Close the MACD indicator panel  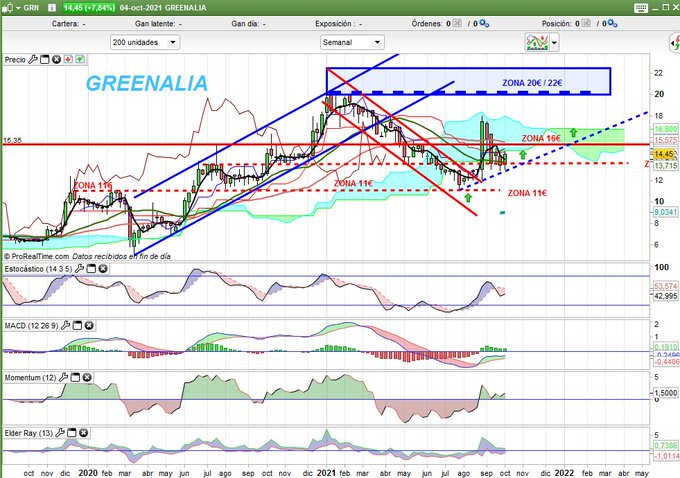tap(89, 325)
